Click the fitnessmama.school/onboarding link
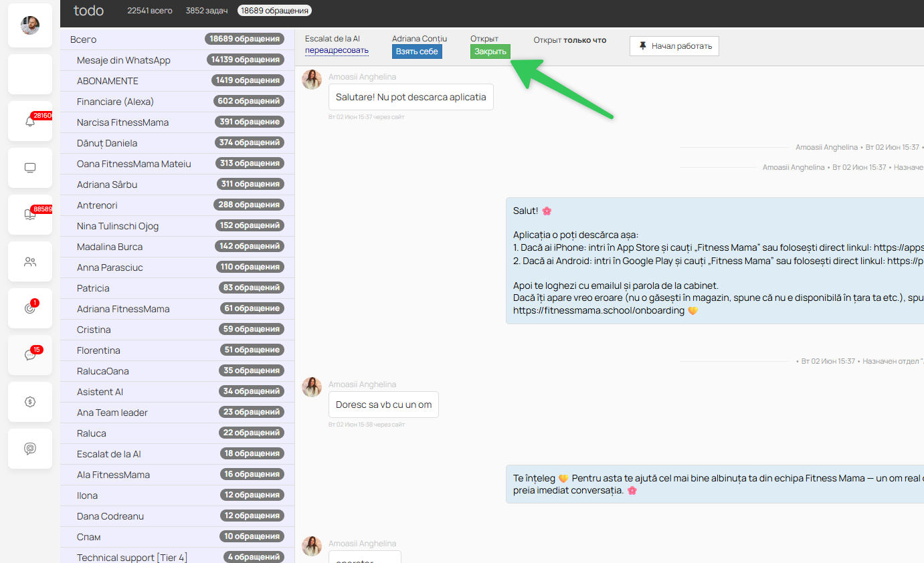Screen dimensions: 924x563 [x=599, y=310]
